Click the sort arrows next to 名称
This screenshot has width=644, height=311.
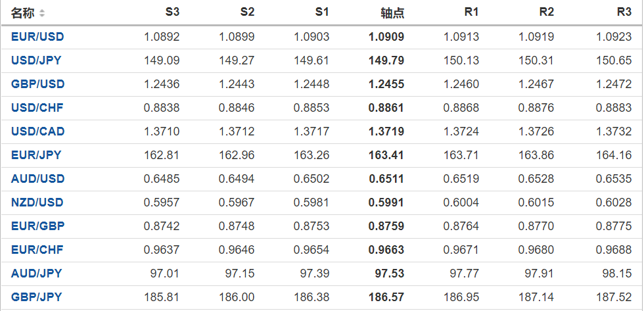click(x=43, y=13)
